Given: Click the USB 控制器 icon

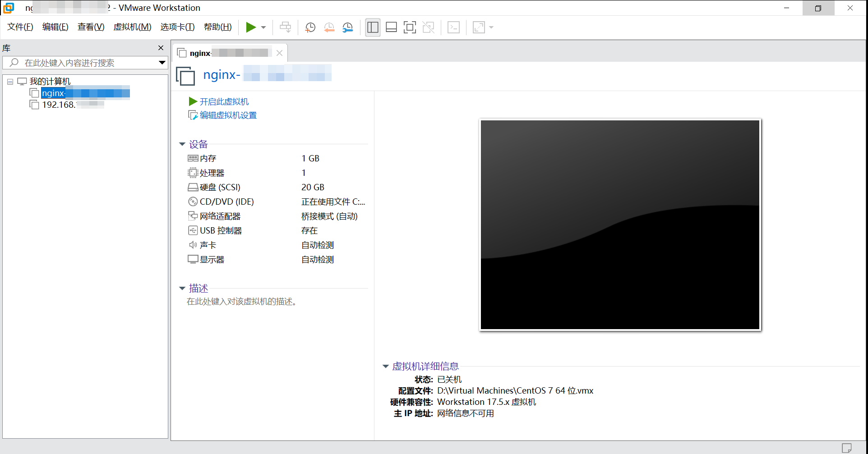Looking at the screenshot, I should point(193,230).
